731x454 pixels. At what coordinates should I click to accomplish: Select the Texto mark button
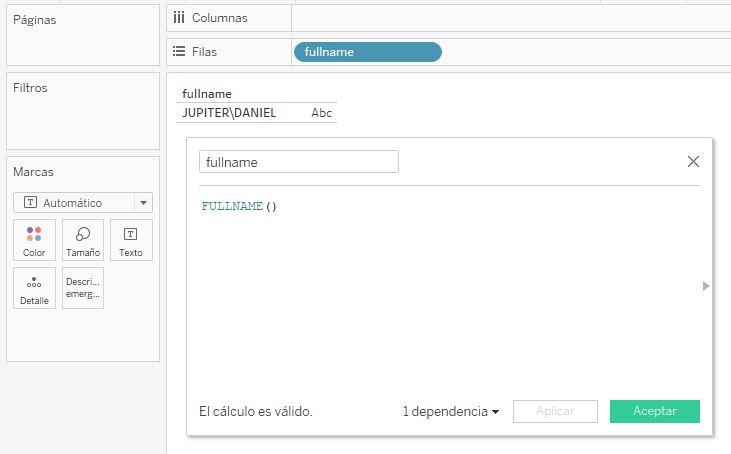click(x=131, y=241)
